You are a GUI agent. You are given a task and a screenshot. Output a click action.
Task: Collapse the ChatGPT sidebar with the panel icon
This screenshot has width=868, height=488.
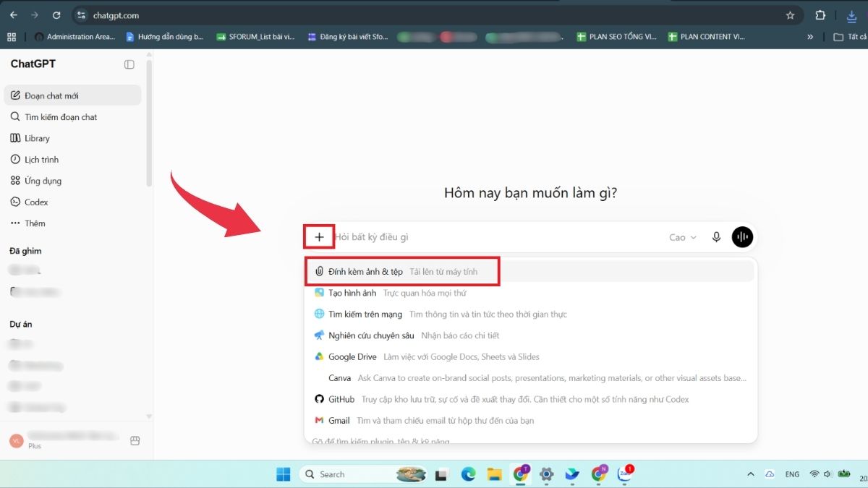(129, 64)
